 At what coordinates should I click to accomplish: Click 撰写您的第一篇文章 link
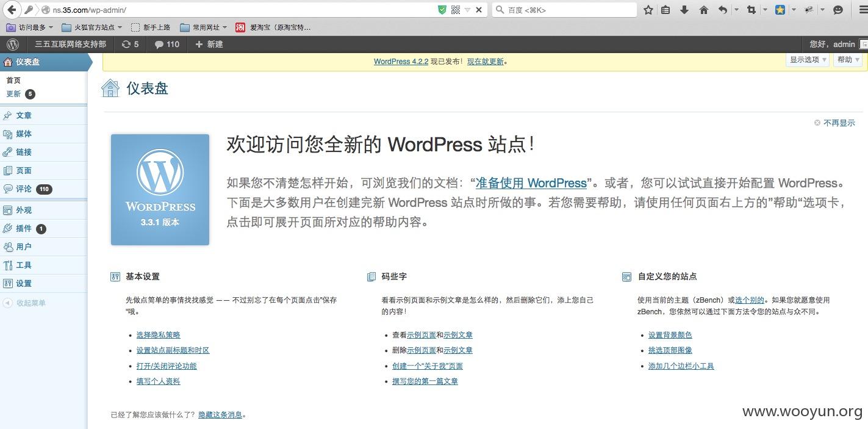click(425, 381)
